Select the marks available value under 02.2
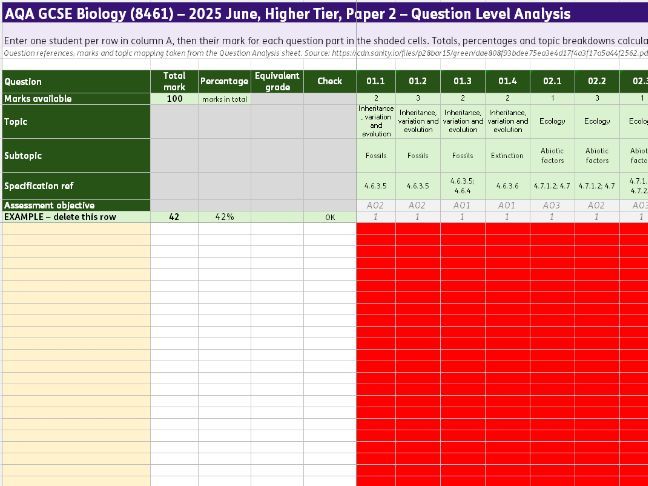Viewport: 648px width, 486px height. (x=597, y=99)
